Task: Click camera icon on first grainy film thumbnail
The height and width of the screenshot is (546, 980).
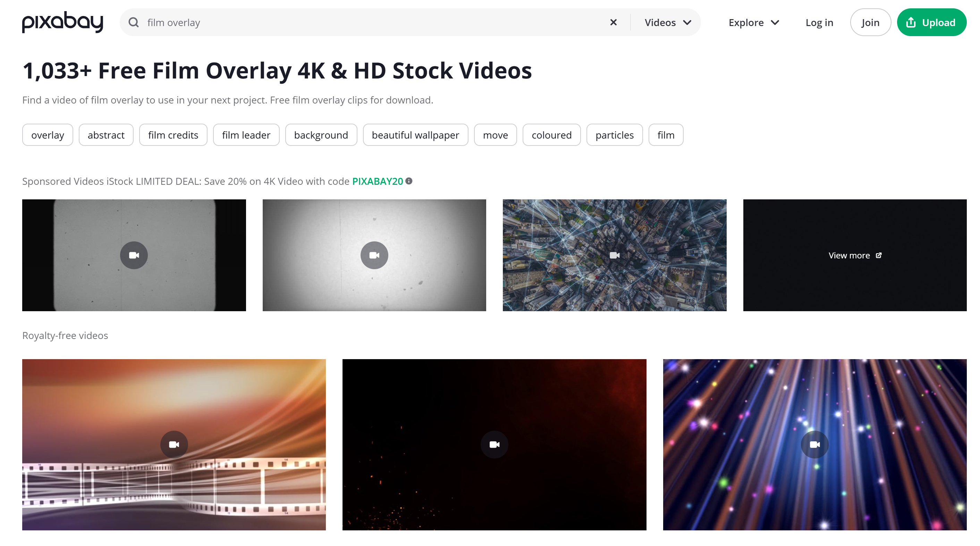Action: click(134, 255)
